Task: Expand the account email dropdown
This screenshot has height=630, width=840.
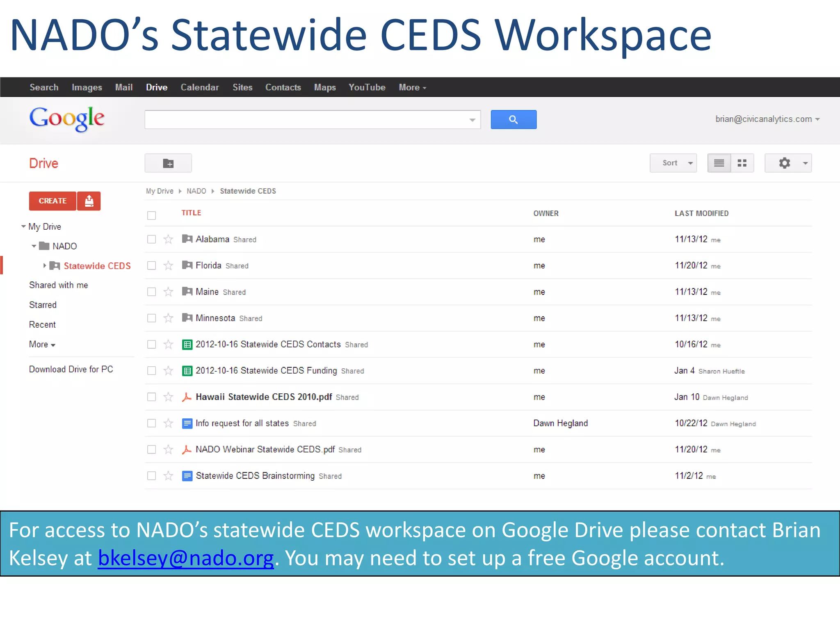Action: pos(767,119)
